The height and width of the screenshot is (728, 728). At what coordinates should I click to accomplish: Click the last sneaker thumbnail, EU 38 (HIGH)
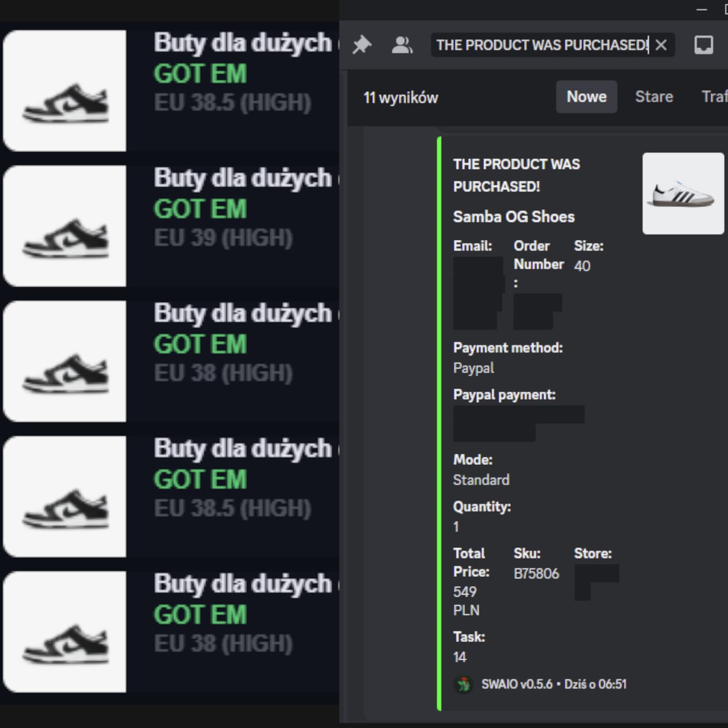[x=64, y=632]
